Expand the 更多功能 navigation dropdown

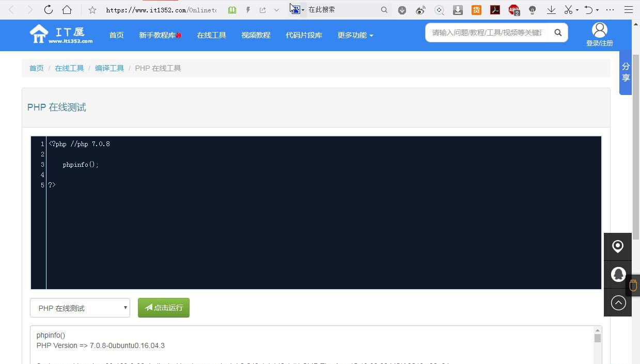[355, 35]
